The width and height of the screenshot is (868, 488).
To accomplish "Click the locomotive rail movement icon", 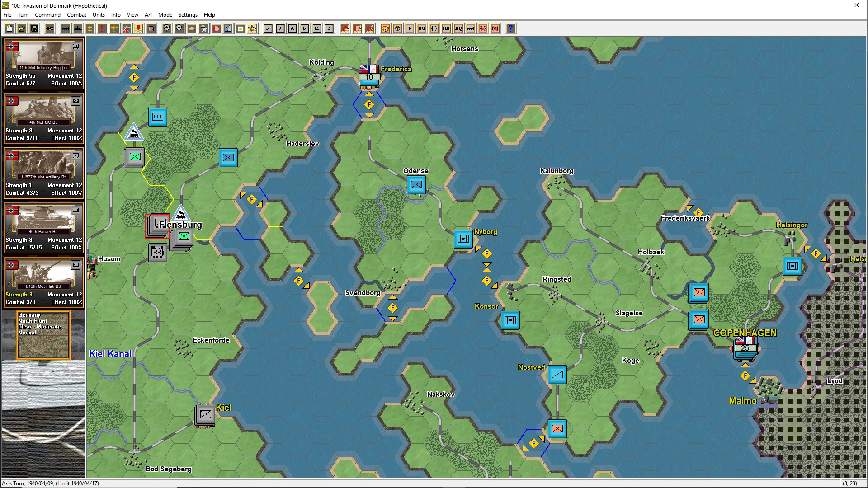I will [x=66, y=28].
